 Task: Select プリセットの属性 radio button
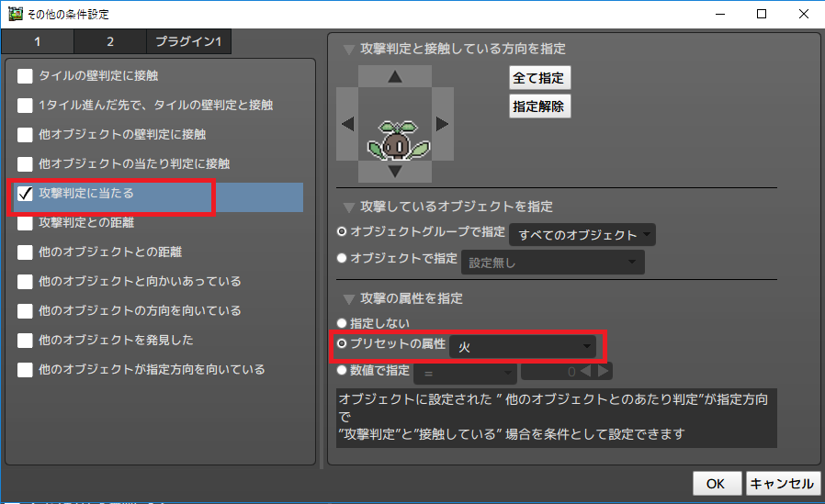point(342,343)
